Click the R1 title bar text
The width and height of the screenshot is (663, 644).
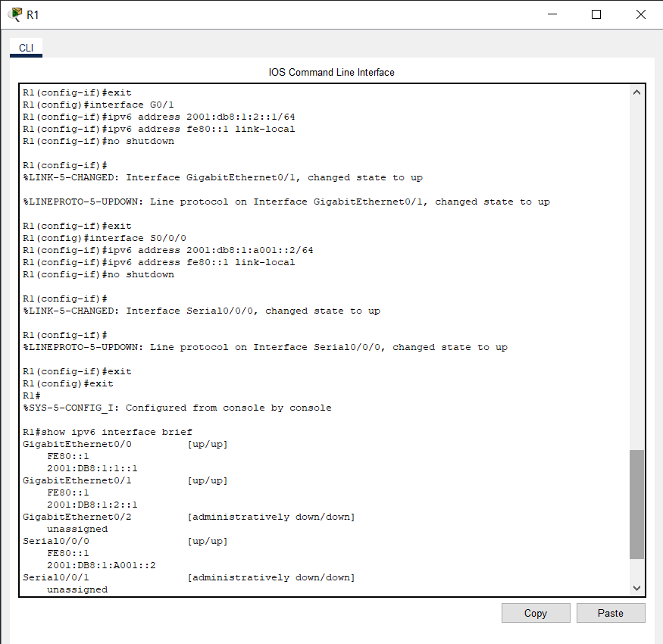32,14
